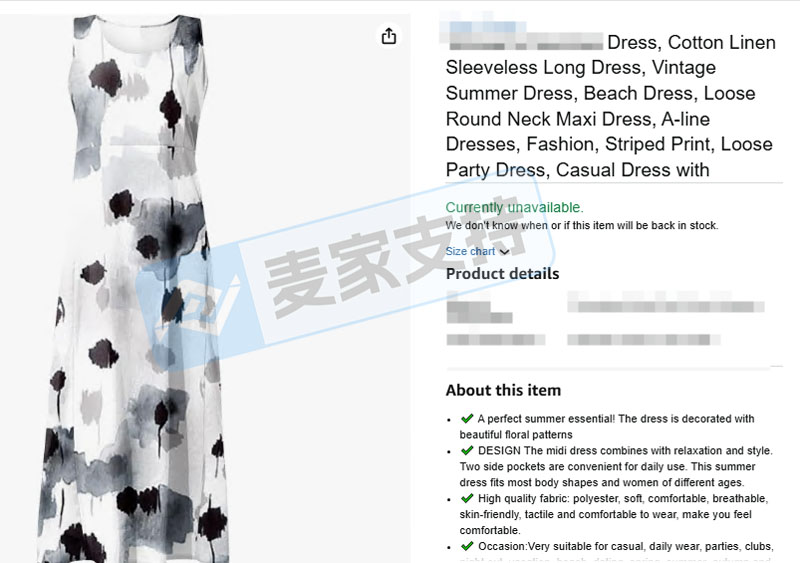The height and width of the screenshot is (563, 800).
Task: Click the second blurred product details row
Action: point(583,339)
